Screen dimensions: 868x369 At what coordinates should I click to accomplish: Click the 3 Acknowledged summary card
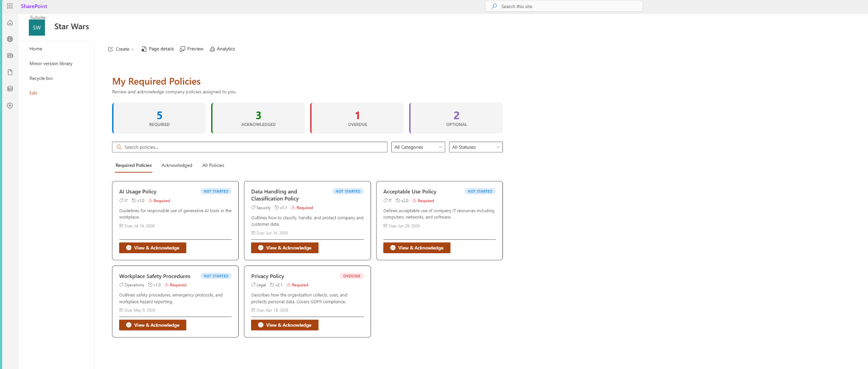coord(258,118)
